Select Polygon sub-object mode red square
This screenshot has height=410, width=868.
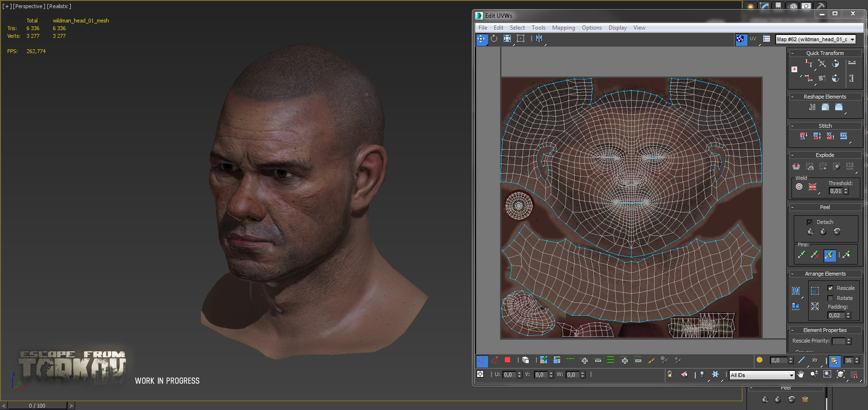click(507, 360)
